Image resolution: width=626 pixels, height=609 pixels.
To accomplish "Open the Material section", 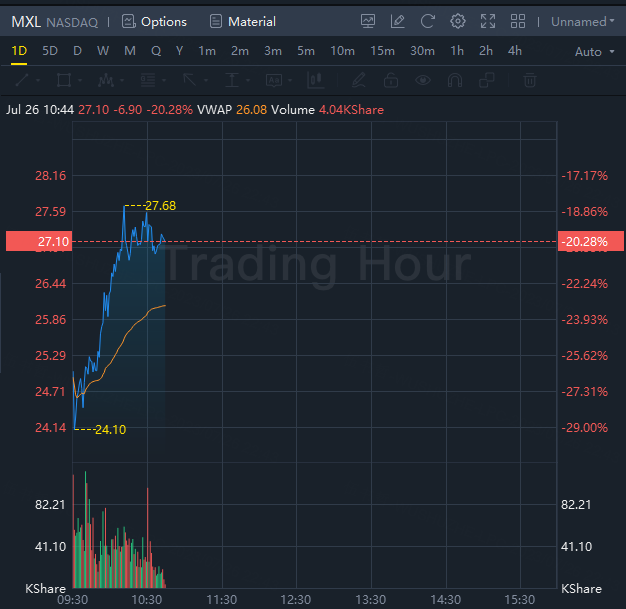I will [243, 21].
